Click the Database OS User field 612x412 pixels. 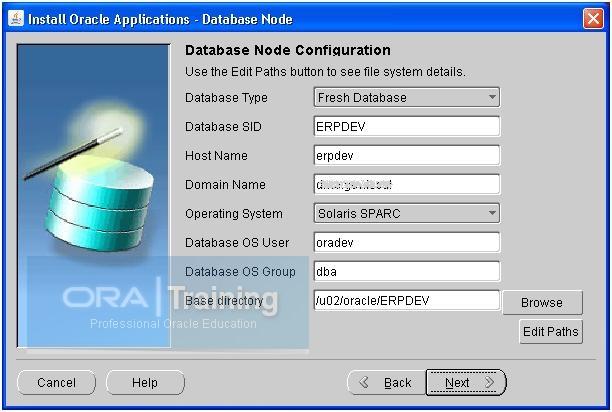point(407,242)
